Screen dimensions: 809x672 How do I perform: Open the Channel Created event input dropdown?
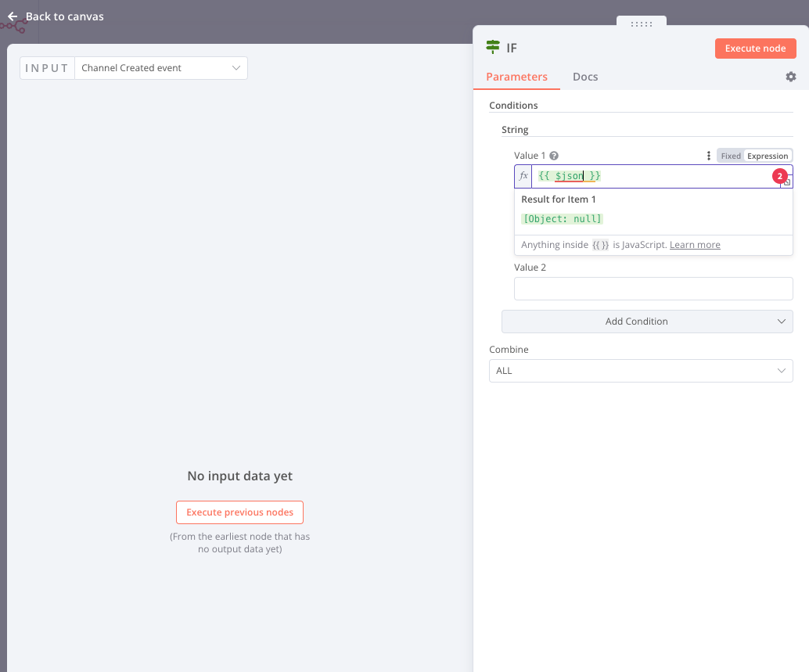[x=160, y=68]
